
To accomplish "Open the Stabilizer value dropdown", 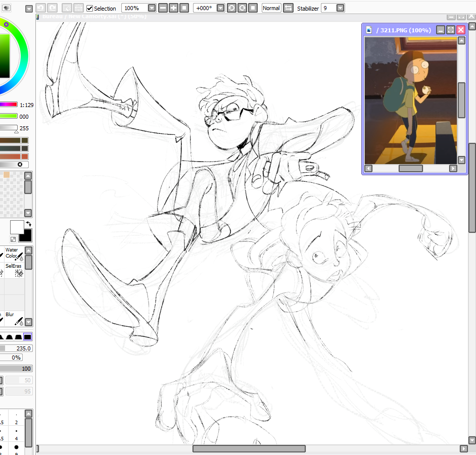I will coord(341,8).
